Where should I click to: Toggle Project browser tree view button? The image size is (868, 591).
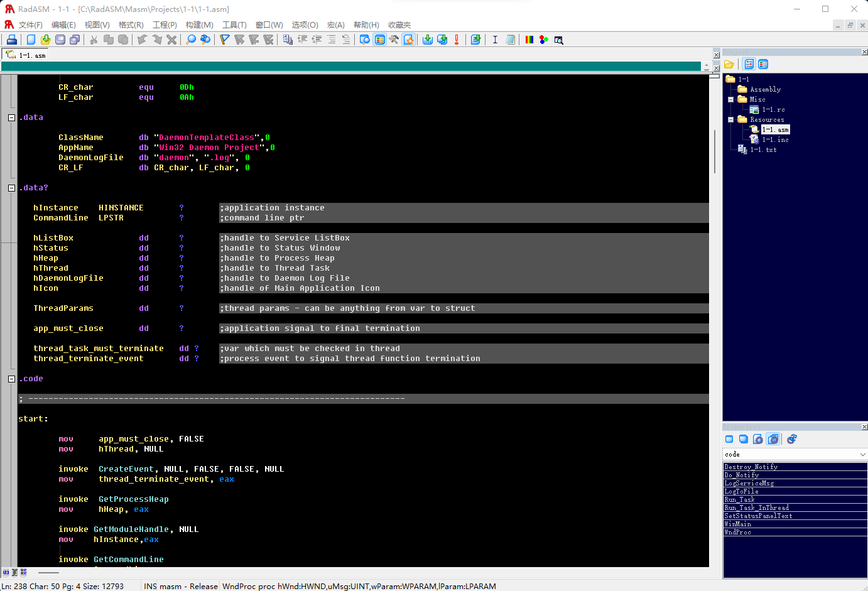749,64
